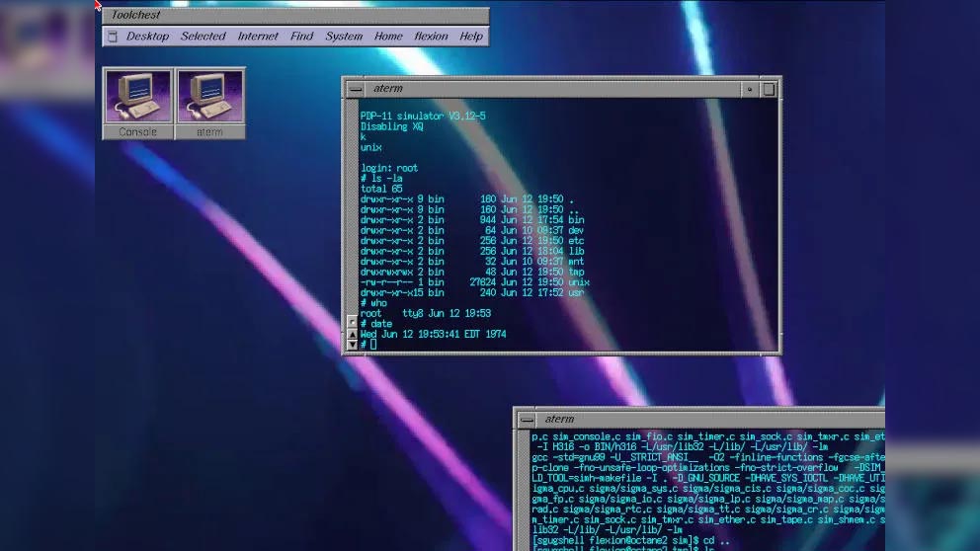Expand the Find menu in Toolchest

coord(301,37)
